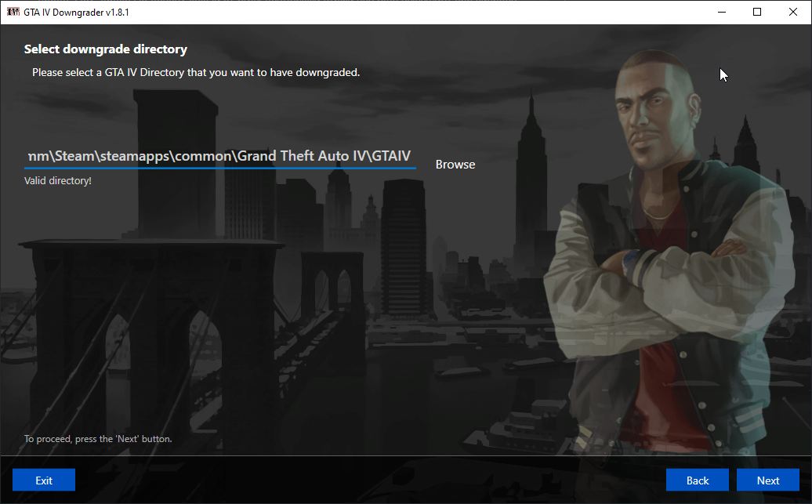Close the GTA IV Downgrader window

pos(793,12)
